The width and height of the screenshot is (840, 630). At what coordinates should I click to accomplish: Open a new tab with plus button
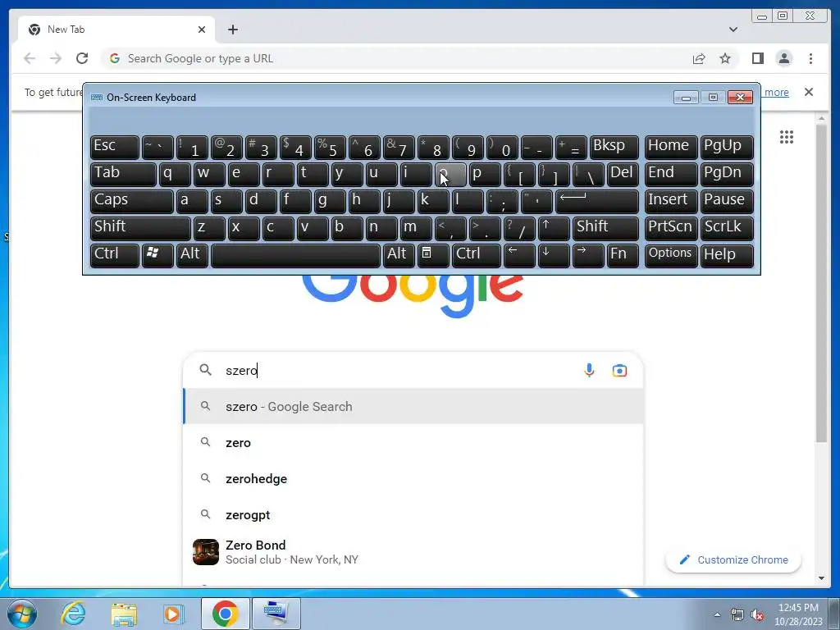(x=232, y=30)
